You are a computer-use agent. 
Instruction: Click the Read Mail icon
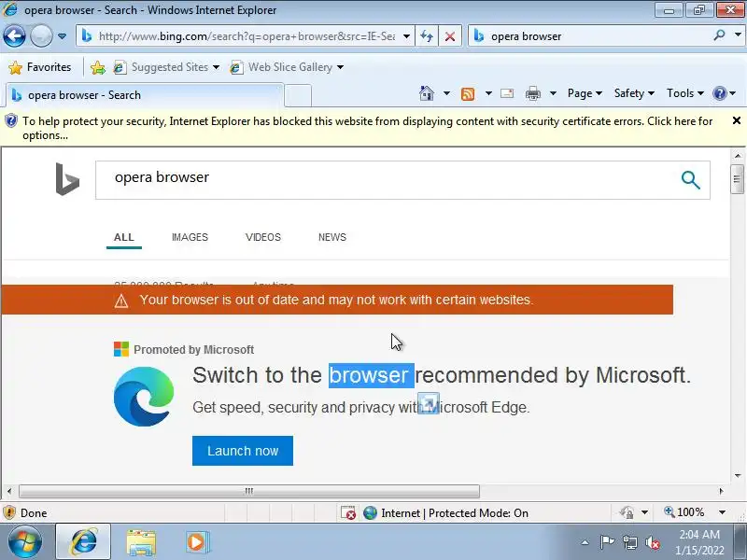tap(507, 93)
